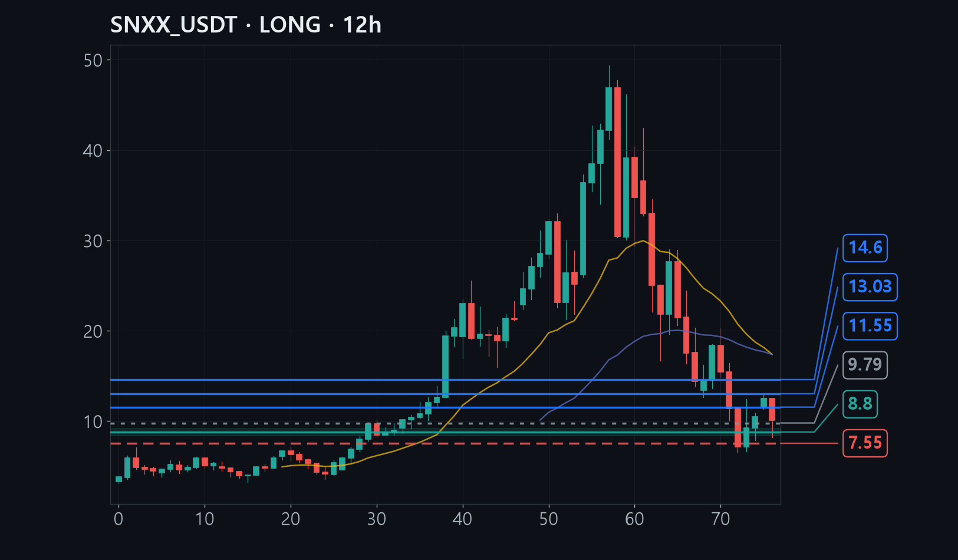Click the y-axis tick label 10

point(93,422)
